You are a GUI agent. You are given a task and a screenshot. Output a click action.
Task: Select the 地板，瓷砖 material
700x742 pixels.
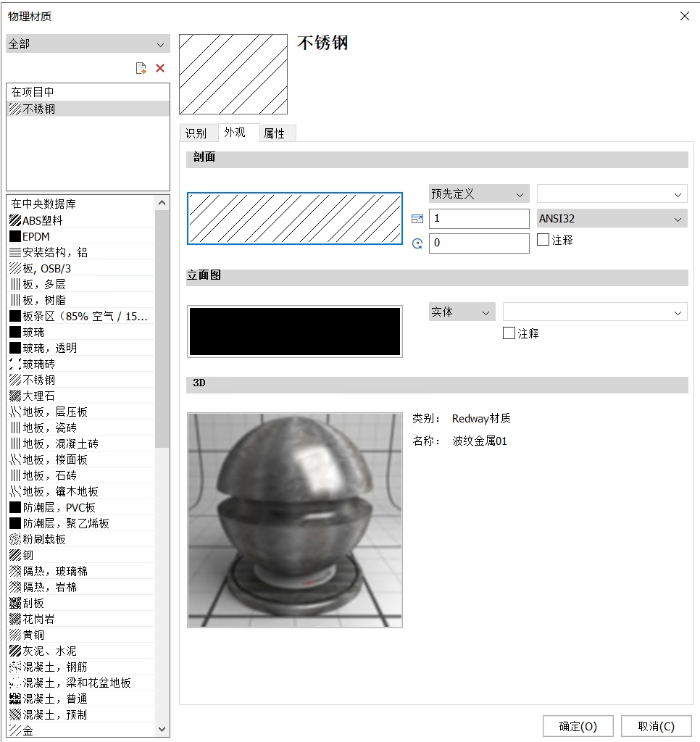click(x=81, y=428)
